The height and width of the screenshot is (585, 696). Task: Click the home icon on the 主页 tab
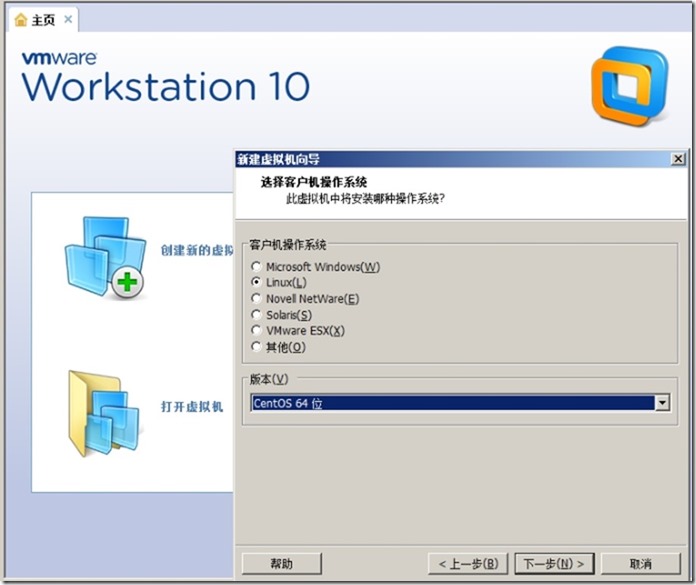click(x=20, y=20)
